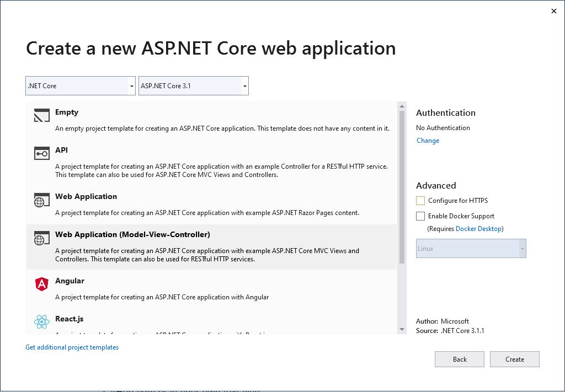Click the Model-View-Controller template icon
The height and width of the screenshot is (392, 565).
(42, 238)
